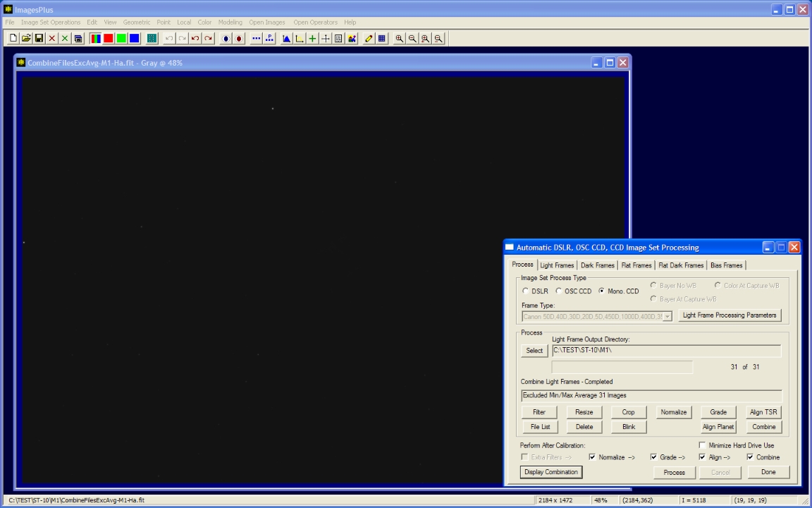Click the File List button

[540, 427]
